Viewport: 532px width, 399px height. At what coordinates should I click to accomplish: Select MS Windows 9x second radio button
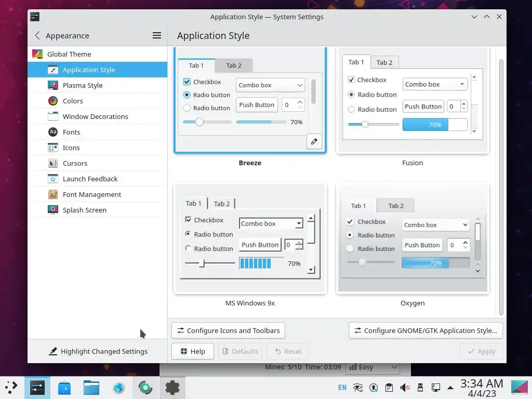pos(188,248)
